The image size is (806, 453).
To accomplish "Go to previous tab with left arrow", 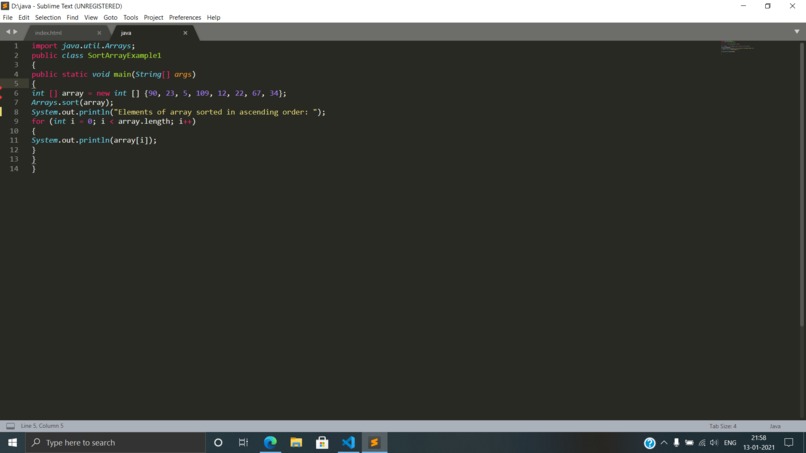I will [8, 32].
